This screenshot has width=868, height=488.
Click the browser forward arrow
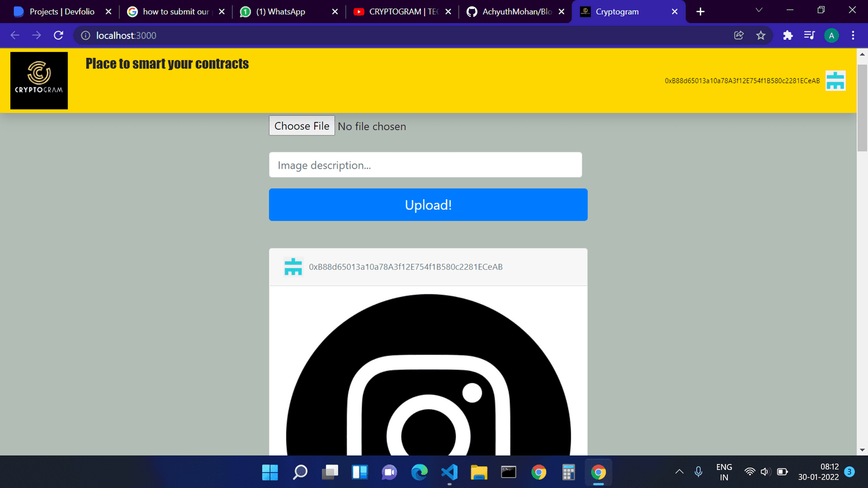(x=37, y=36)
